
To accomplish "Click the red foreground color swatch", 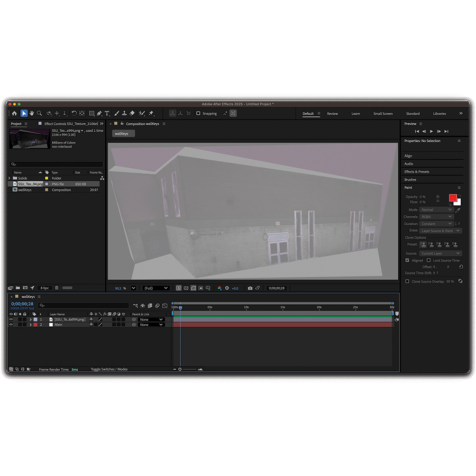I will point(453,198).
